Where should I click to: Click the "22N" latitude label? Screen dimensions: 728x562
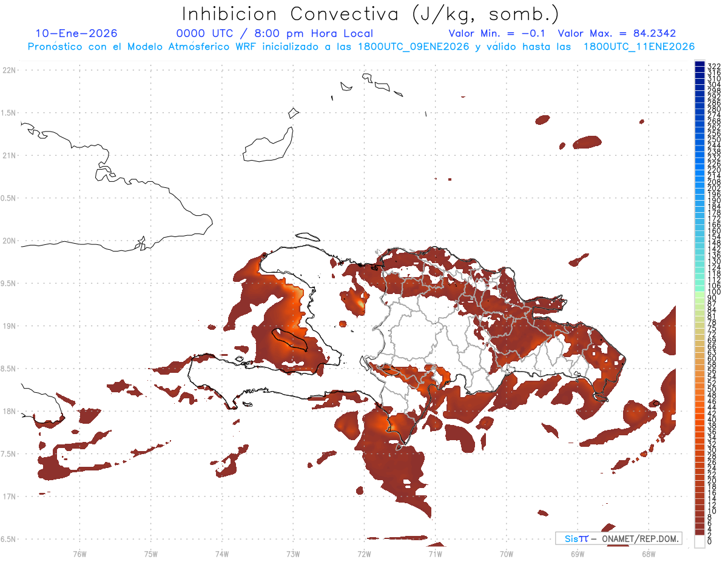pyautogui.click(x=8, y=70)
